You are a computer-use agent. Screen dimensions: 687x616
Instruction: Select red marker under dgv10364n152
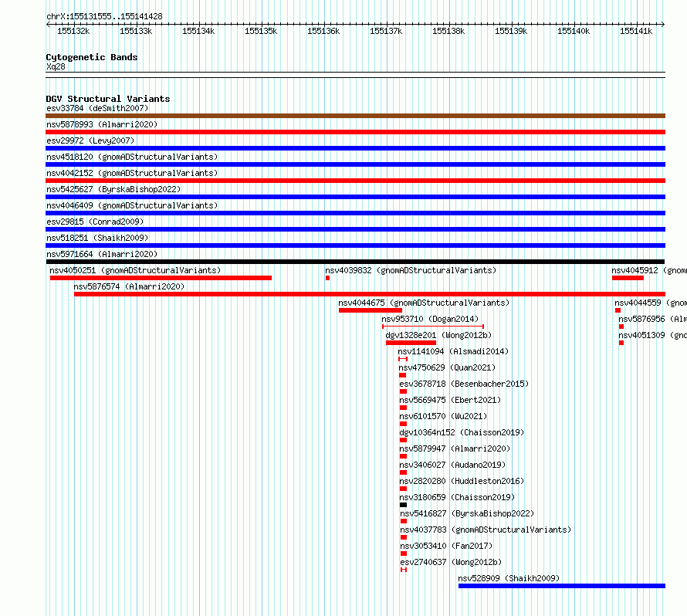pyautogui.click(x=404, y=440)
